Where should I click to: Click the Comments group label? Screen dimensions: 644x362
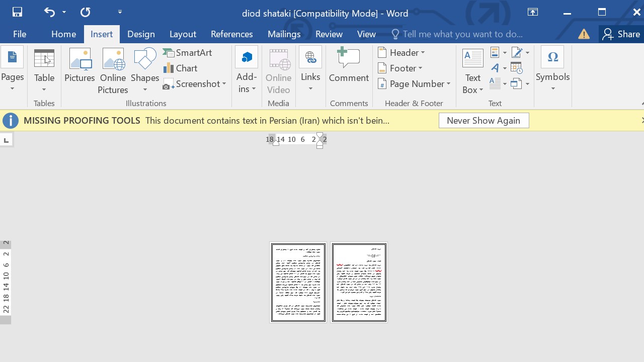coord(349,103)
